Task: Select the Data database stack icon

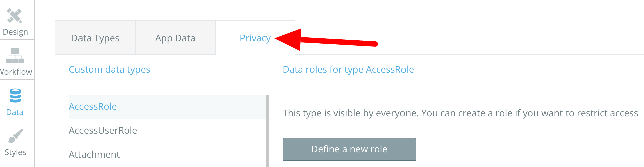Action: (15, 96)
